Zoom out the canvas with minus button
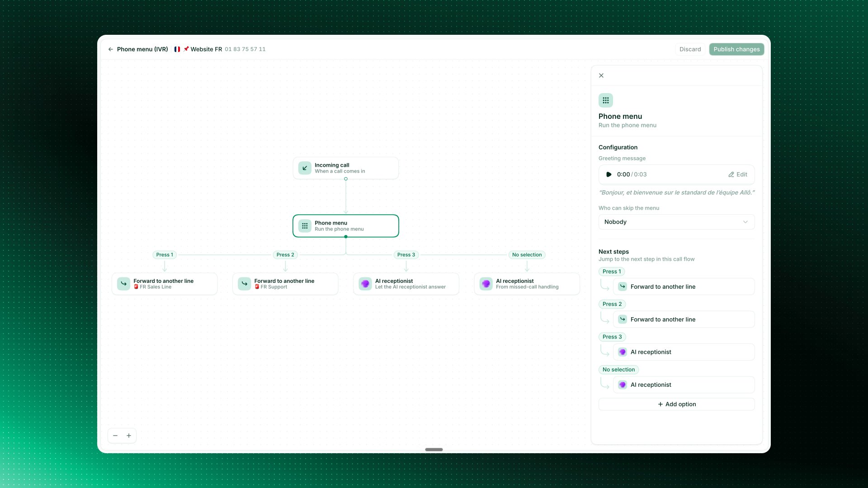 point(115,436)
